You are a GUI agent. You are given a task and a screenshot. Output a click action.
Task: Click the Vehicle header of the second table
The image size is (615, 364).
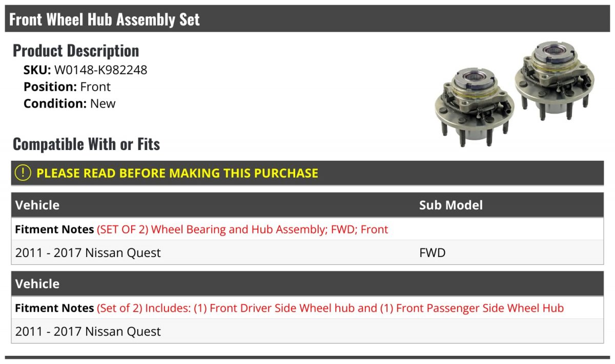[x=37, y=284]
